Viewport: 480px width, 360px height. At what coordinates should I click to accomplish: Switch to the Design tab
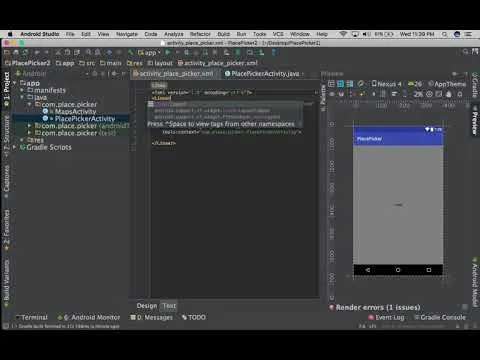pyautogui.click(x=146, y=306)
